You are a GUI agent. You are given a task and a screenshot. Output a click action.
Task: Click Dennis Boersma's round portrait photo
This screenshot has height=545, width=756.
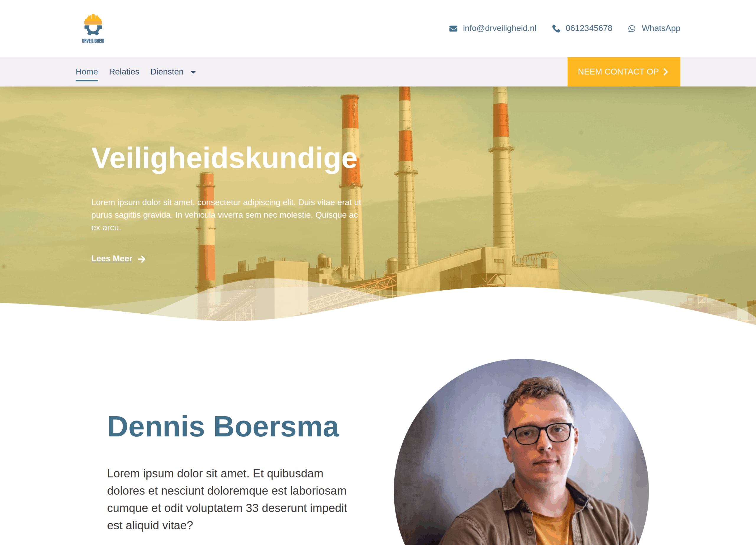point(521,452)
